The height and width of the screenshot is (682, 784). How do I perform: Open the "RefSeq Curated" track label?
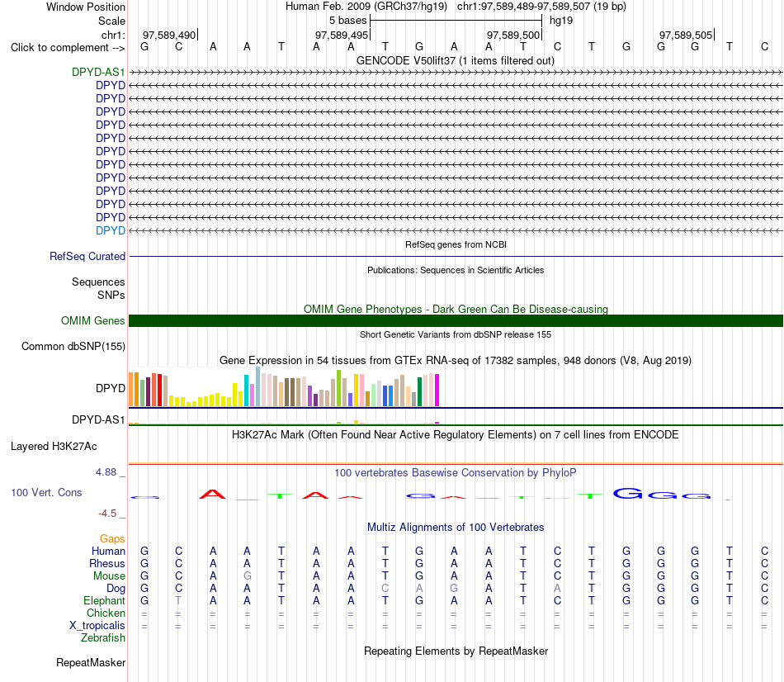coord(87,256)
